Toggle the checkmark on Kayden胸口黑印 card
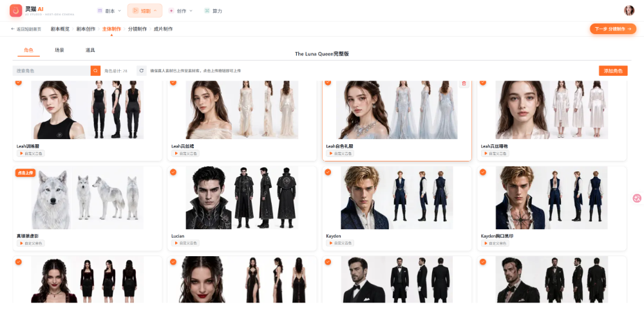The width and height of the screenshot is (644, 309). point(482,172)
